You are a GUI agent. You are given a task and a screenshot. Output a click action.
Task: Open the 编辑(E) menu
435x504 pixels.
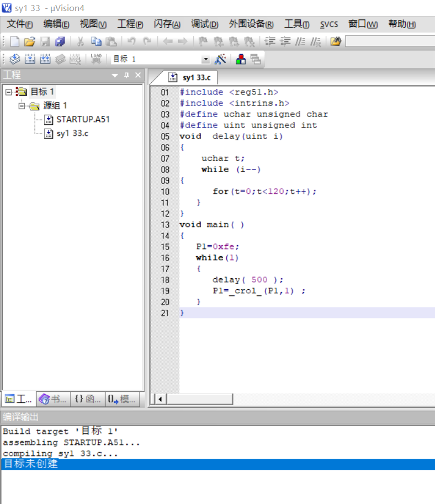pos(56,24)
